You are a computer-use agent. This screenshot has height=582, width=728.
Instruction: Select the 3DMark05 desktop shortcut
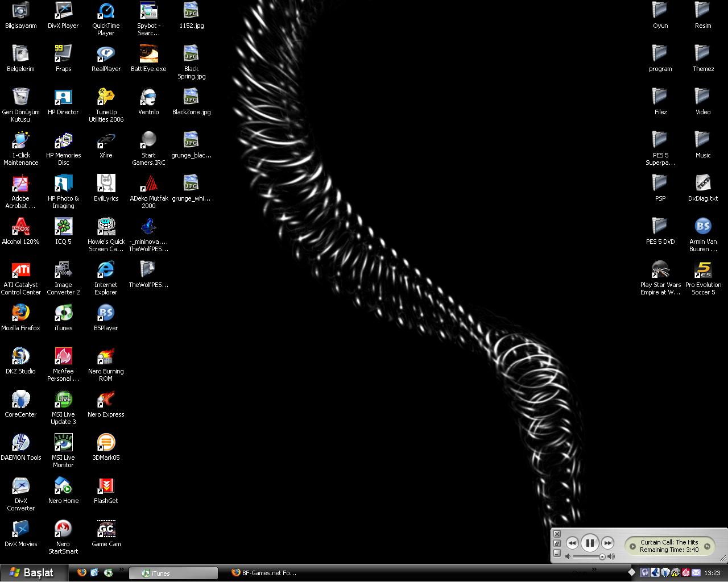(x=106, y=443)
